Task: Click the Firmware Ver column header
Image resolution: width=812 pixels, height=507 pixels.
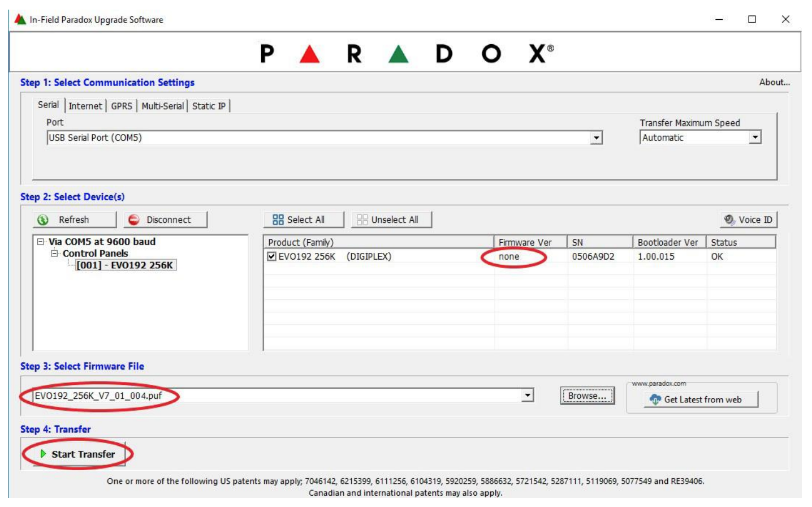Action: (x=530, y=242)
